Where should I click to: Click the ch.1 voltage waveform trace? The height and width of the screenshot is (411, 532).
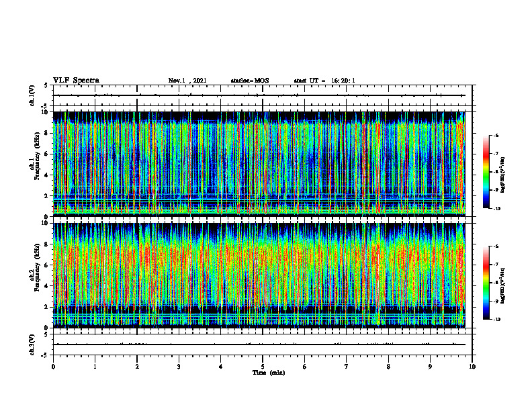click(259, 95)
